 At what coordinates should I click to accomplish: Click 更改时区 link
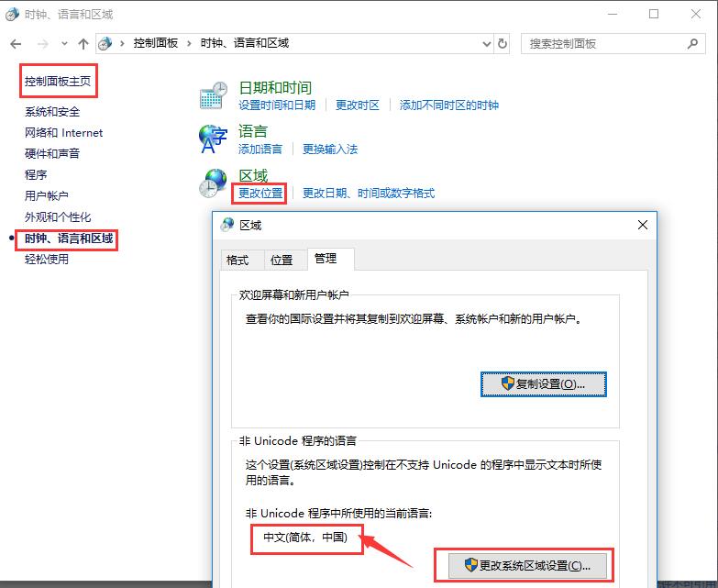coord(358,105)
